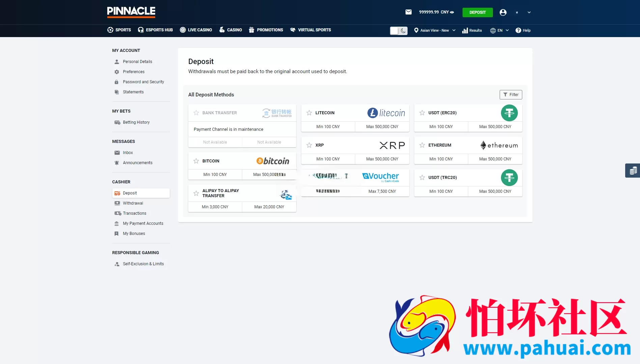Select Deposit in Cashier sidebar
The width and height of the screenshot is (640, 364).
141,193
